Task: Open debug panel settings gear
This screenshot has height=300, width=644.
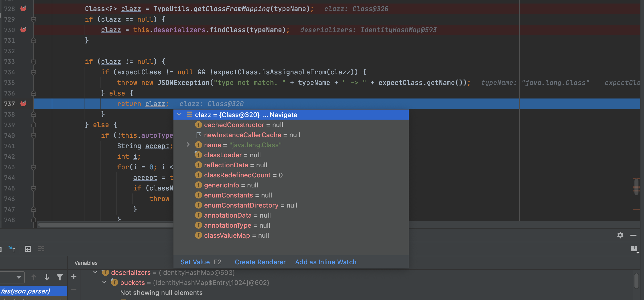Action: (x=620, y=235)
